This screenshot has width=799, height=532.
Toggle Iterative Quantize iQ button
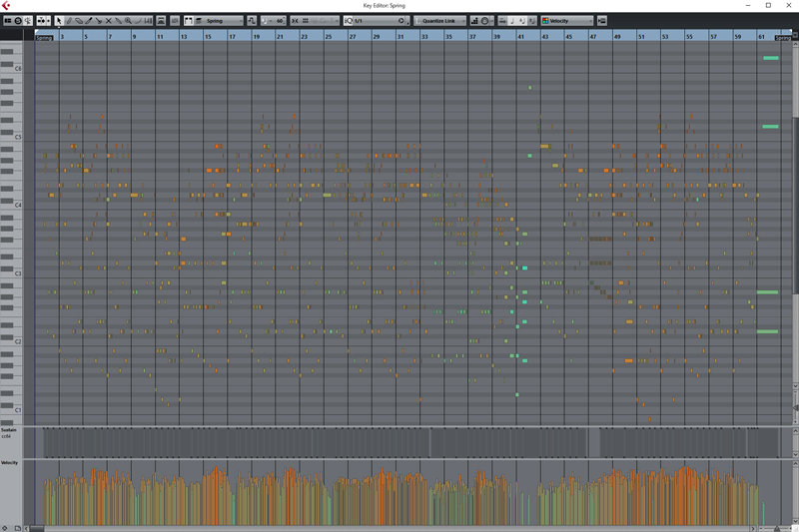coord(349,21)
